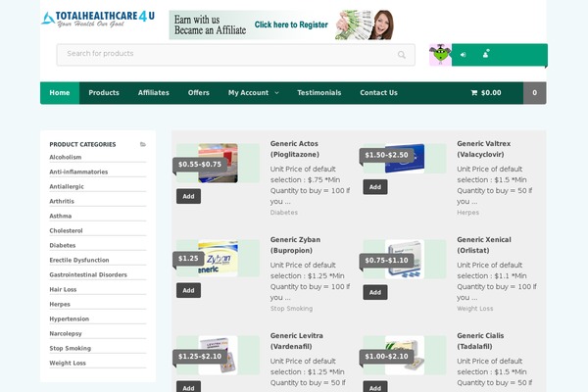
Task: Select the Alcoholism category
Action: click(x=66, y=157)
